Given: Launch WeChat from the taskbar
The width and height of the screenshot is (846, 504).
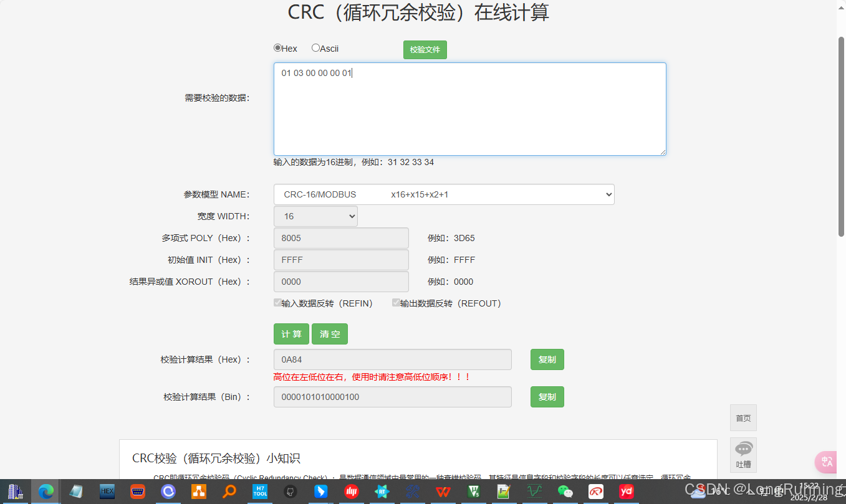Looking at the screenshot, I should pos(564,492).
